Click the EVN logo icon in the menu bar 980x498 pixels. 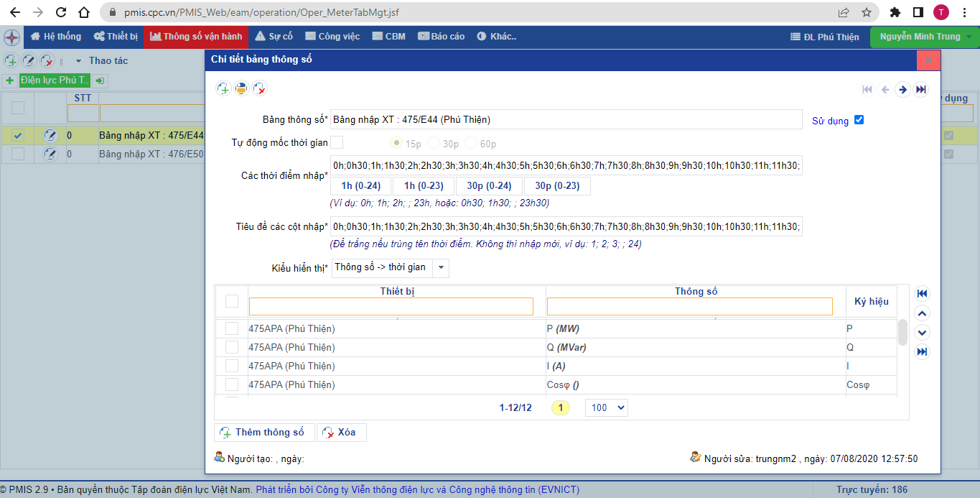[x=12, y=37]
